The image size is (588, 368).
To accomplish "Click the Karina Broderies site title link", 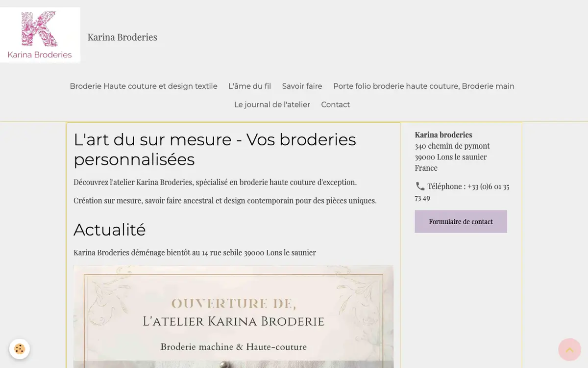I will 122,37.
